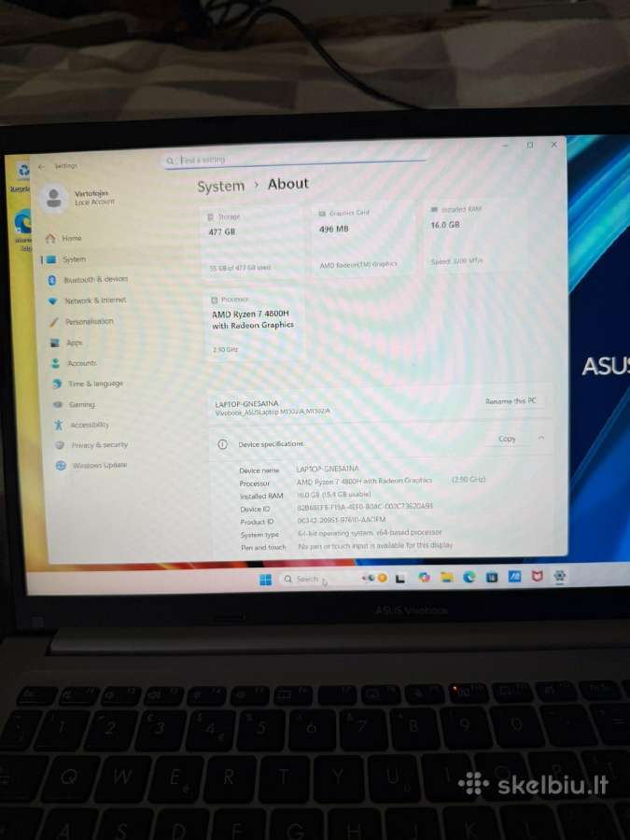Click the 64-bit operating system text
This screenshot has width=630, height=840.
(370, 533)
